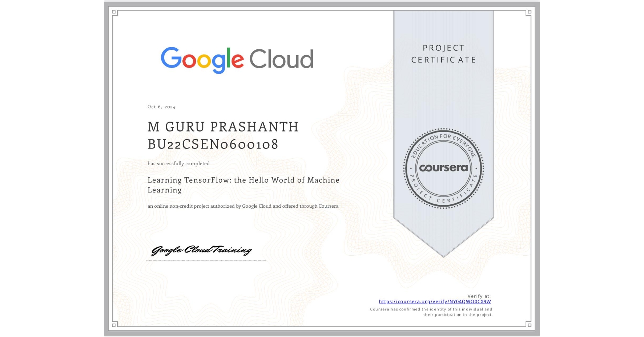Click the course title Learning TensorFlow line
644x337 pixels.
(243, 180)
